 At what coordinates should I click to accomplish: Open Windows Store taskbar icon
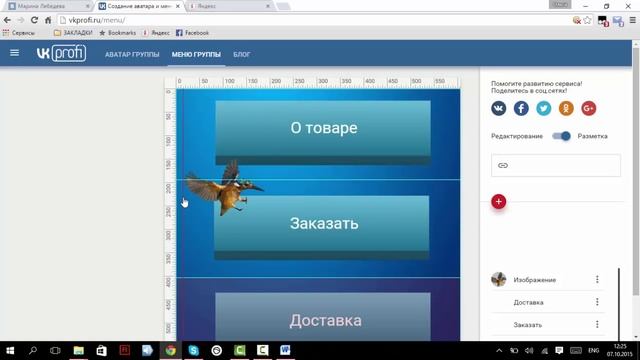pos(101,350)
